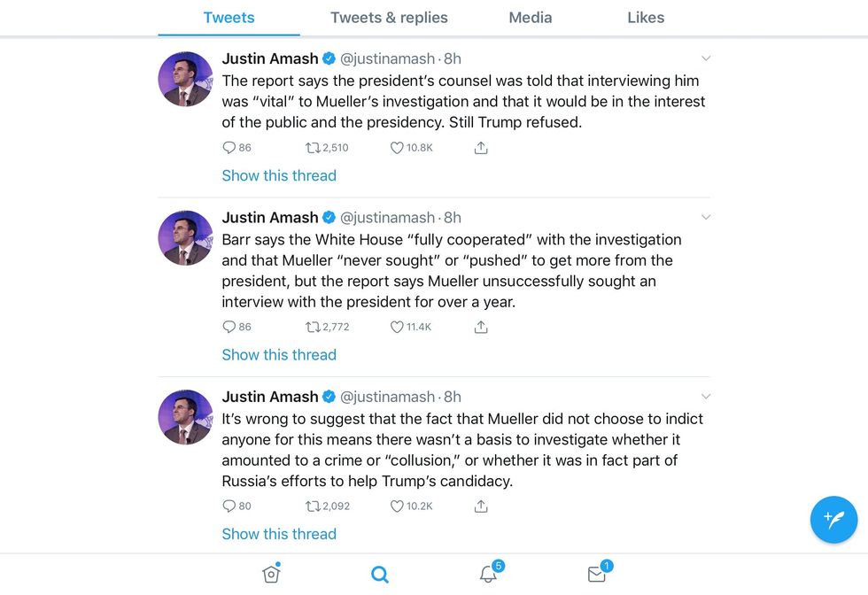Show this thread under the first tweet
The image size is (868, 595).
(279, 175)
